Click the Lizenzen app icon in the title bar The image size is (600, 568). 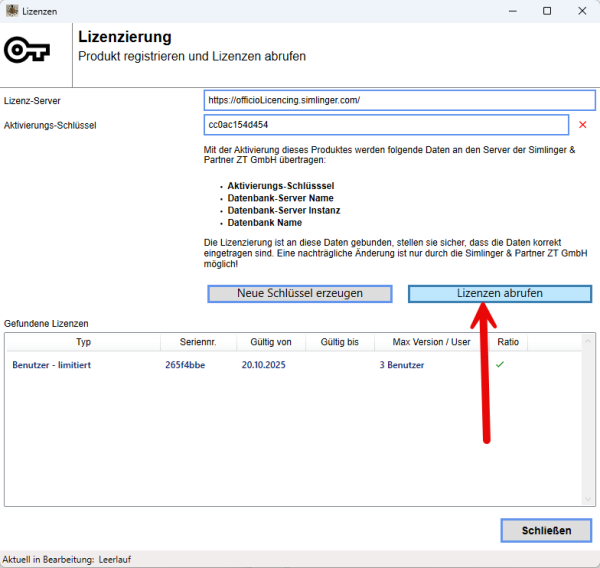(11, 10)
